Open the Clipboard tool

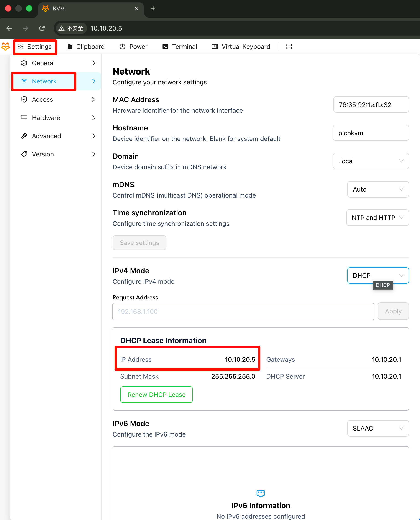tap(86, 47)
